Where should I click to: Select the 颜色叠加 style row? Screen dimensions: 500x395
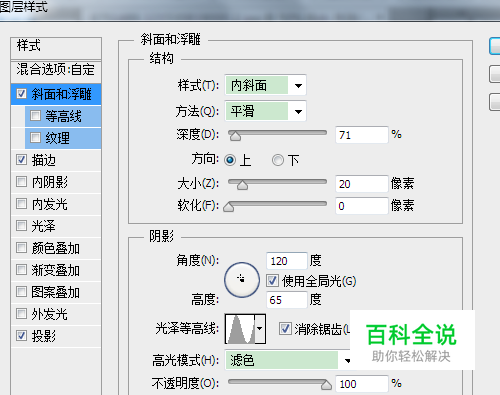pyautogui.click(x=56, y=248)
